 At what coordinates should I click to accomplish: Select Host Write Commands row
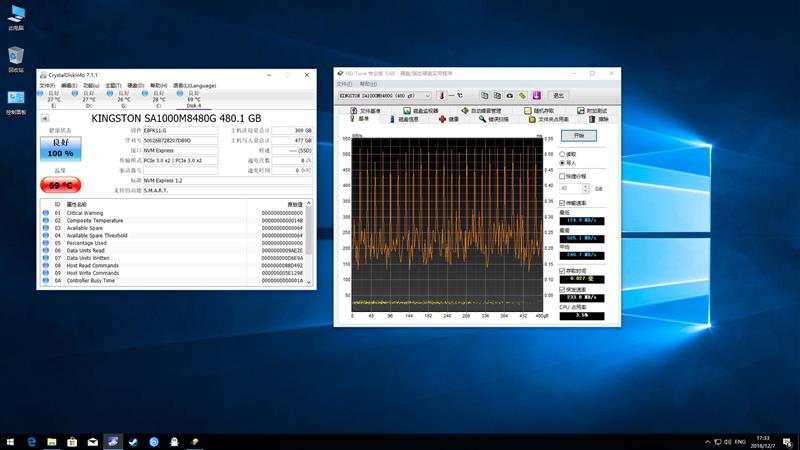click(x=173, y=273)
